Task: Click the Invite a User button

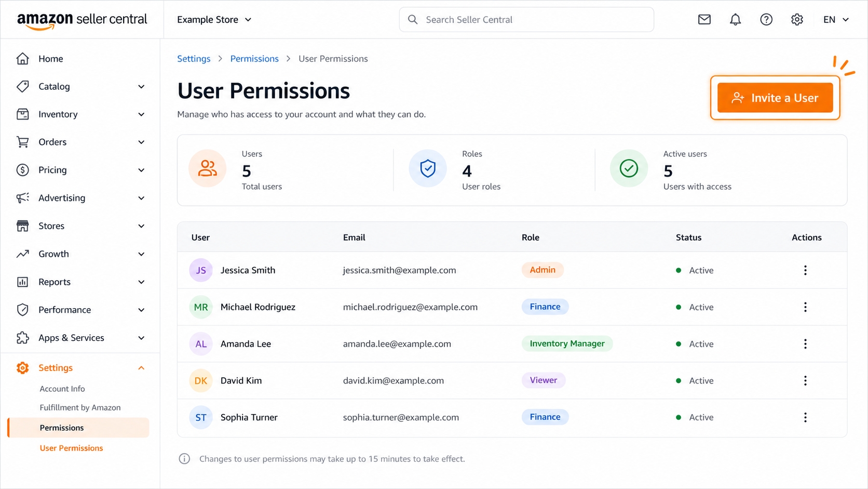Action: tap(775, 98)
